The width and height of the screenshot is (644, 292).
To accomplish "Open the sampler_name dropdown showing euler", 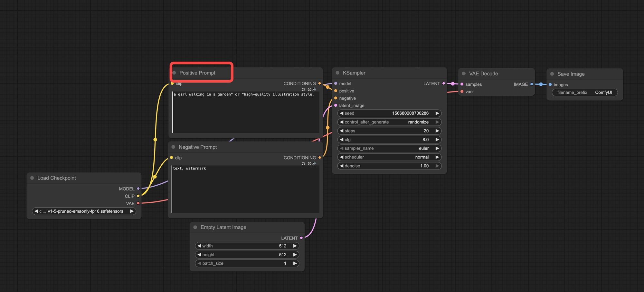I will 389,148.
